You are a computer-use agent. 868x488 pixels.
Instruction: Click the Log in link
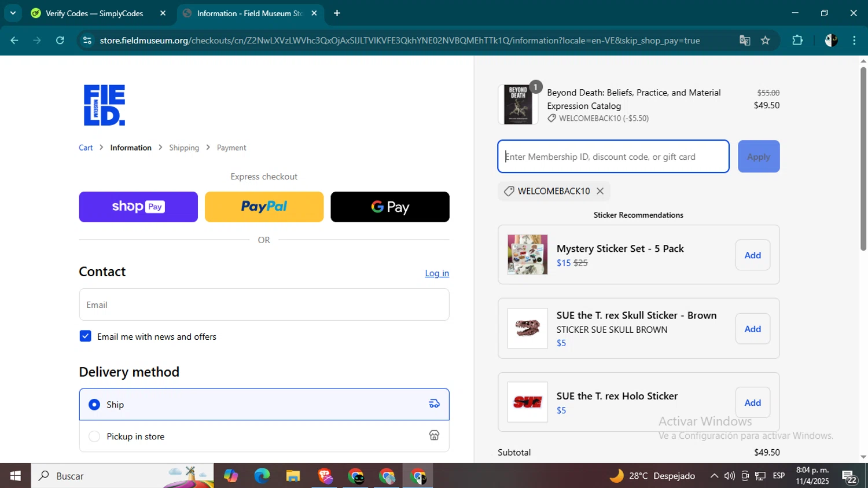(x=437, y=273)
